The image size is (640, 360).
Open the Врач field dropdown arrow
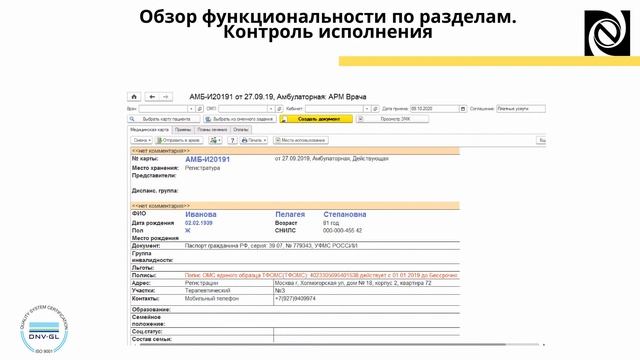pos(191,109)
